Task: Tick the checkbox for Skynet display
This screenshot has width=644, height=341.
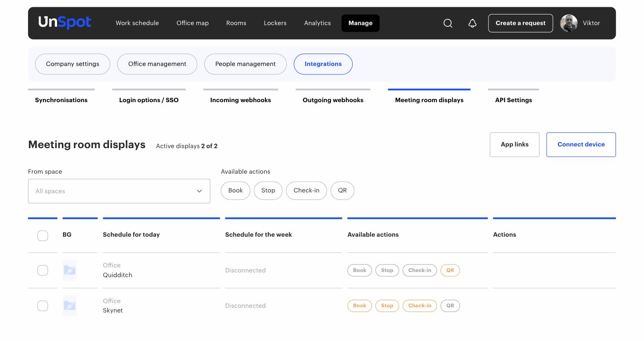Action: coord(43,306)
